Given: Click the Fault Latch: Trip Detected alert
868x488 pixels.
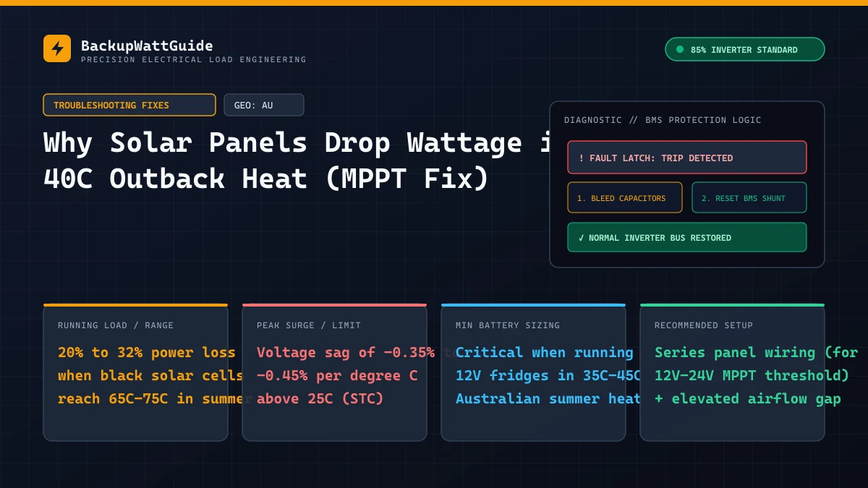Looking at the screenshot, I should click(x=687, y=158).
